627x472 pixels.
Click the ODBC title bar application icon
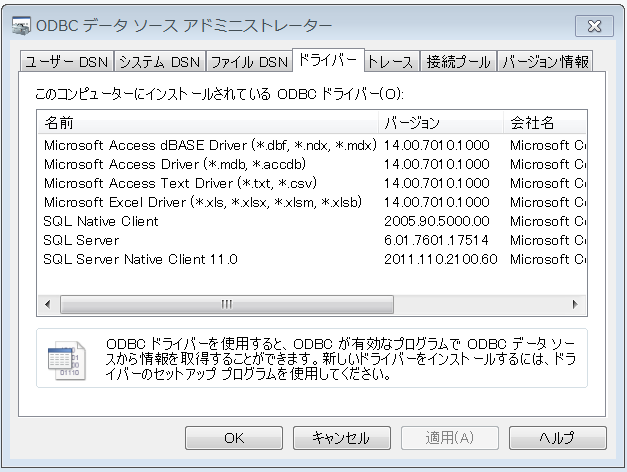pos(21,26)
